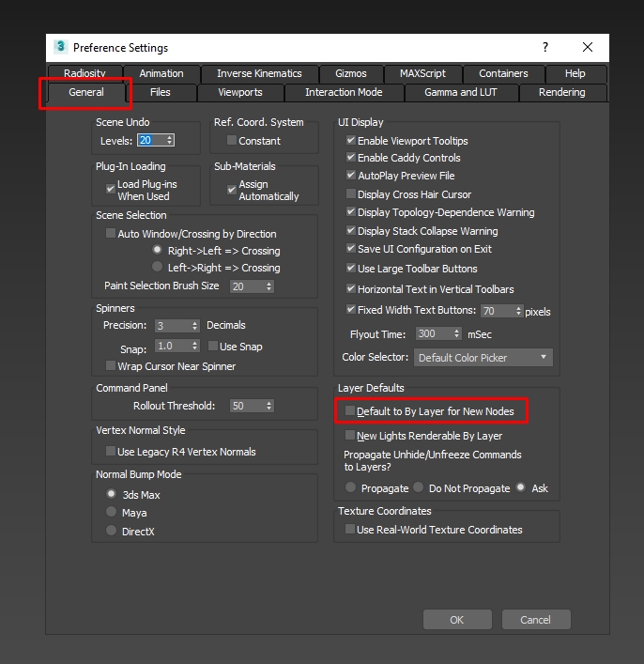The width and height of the screenshot is (644, 664).
Task: Click the 3ds Max app icon in title bar
Action: coord(60,47)
